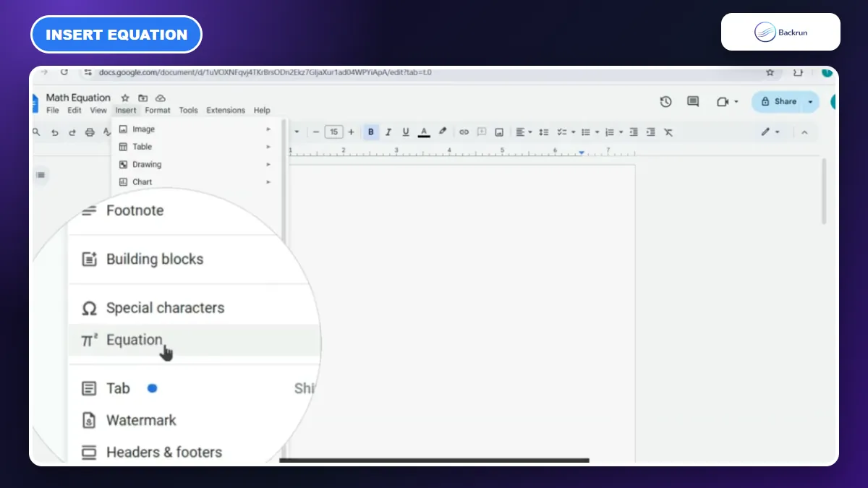Image resolution: width=868 pixels, height=488 pixels.
Task: Increase the font size
Action: pos(352,132)
